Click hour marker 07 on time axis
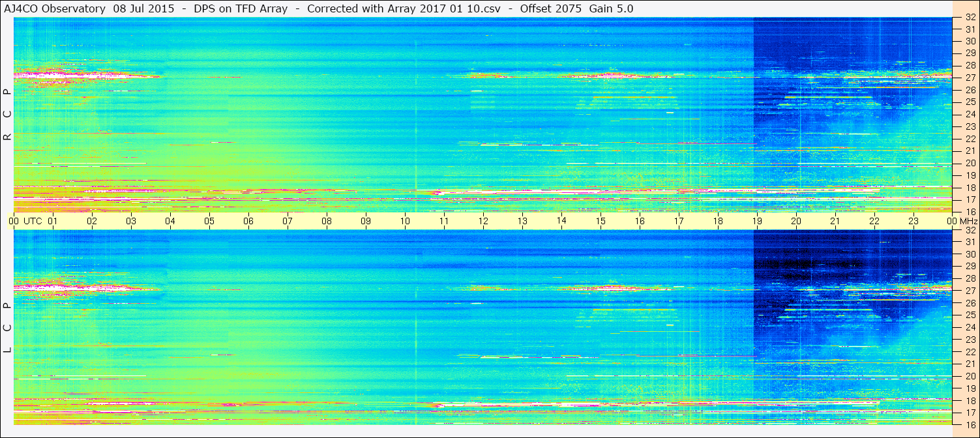The height and width of the screenshot is (438, 980). click(x=288, y=221)
